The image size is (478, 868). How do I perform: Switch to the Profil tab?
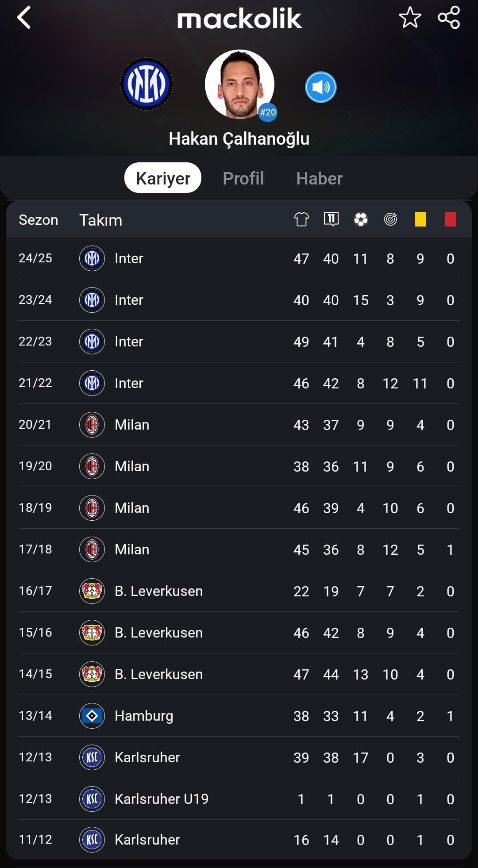(x=243, y=178)
